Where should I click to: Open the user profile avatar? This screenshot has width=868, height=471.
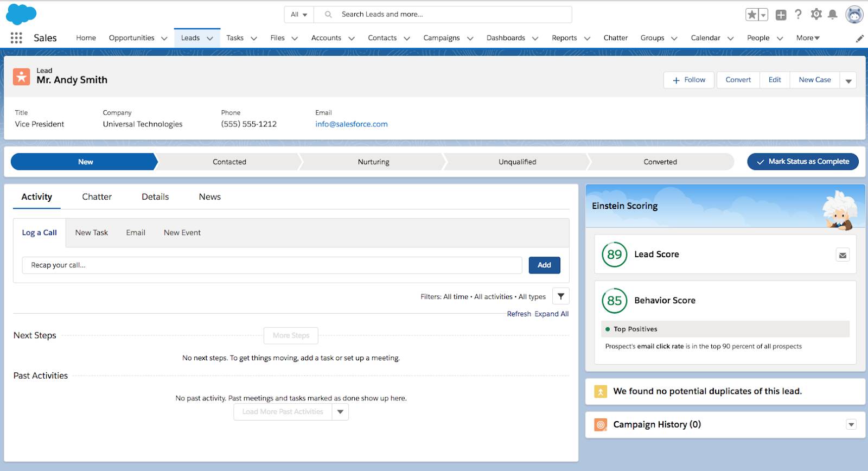point(854,15)
